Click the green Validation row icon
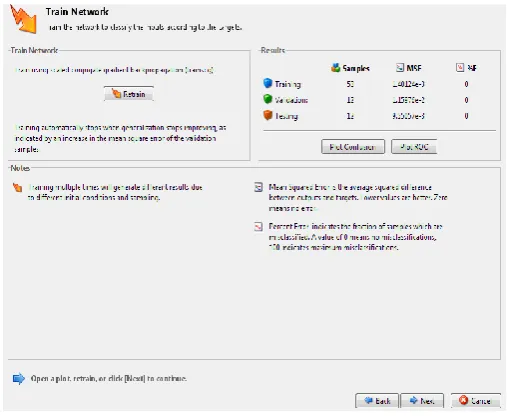The width and height of the screenshot is (507, 416). tap(267, 99)
